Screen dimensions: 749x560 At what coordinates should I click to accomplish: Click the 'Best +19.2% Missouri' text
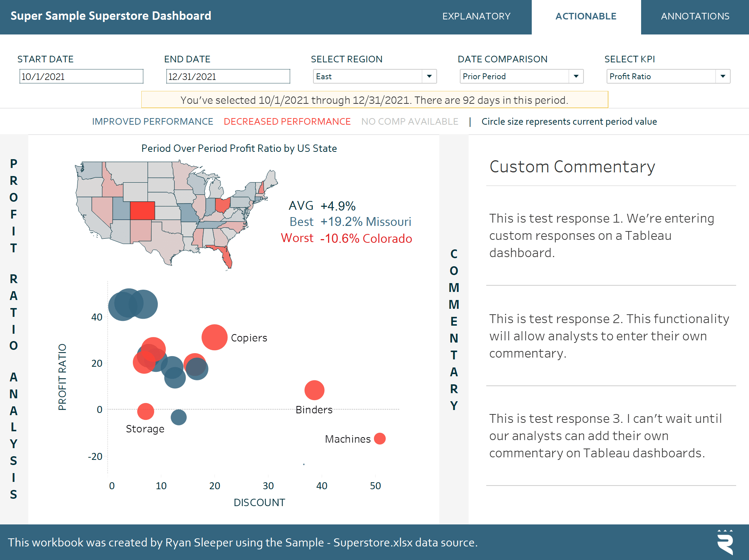[350, 222]
